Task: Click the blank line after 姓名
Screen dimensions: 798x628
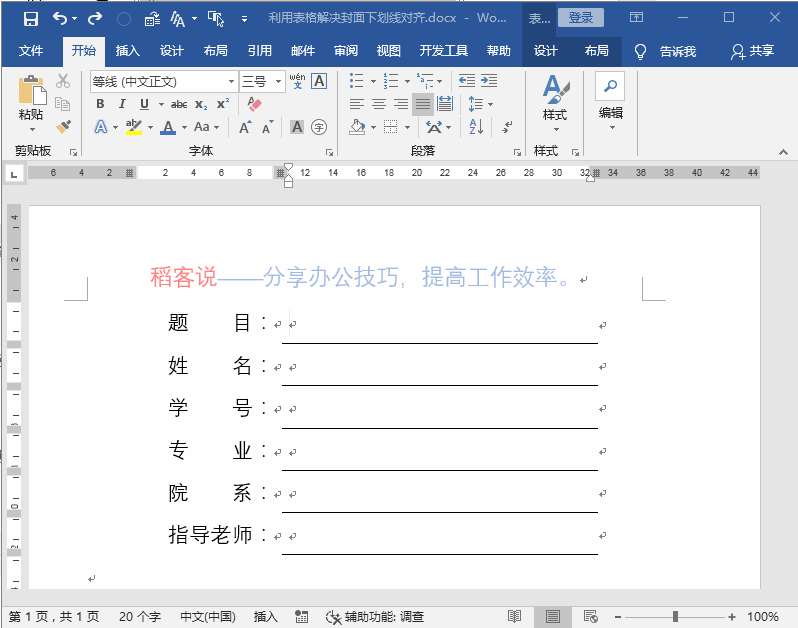Action: tap(440, 367)
